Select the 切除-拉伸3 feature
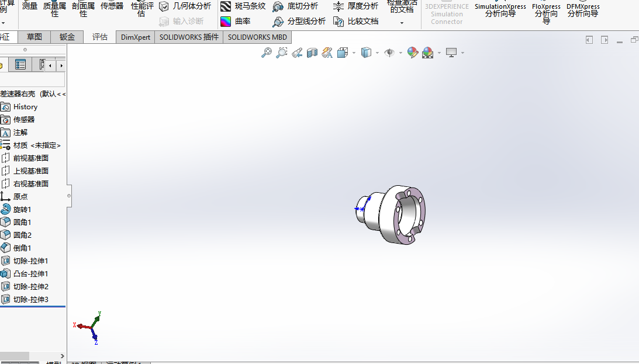 coord(25,299)
